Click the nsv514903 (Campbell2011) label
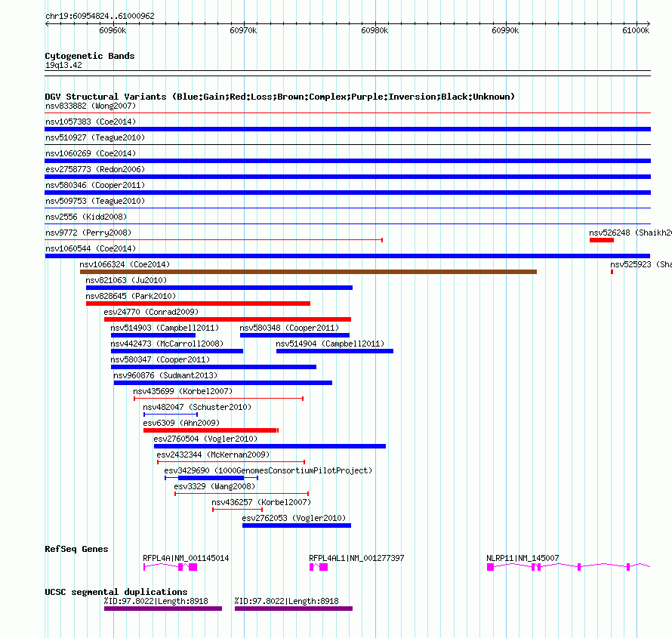 coord(165,328)
